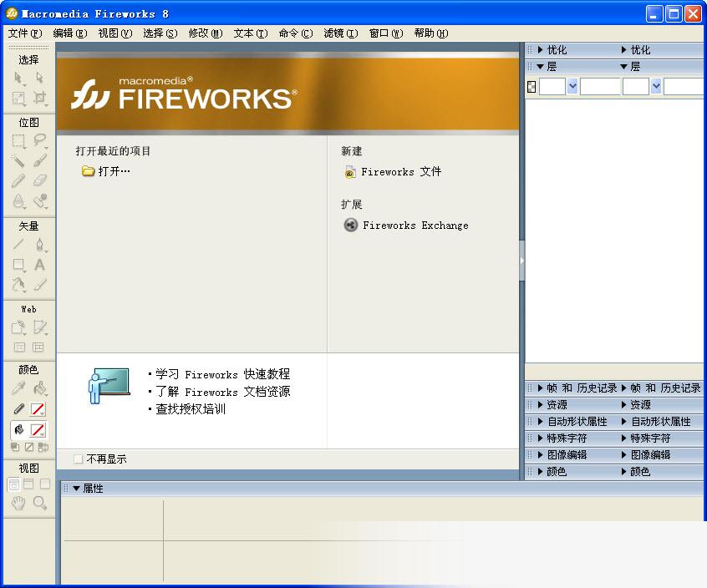
Task: Click the No stroke or fill button
Action: (29, 447)
